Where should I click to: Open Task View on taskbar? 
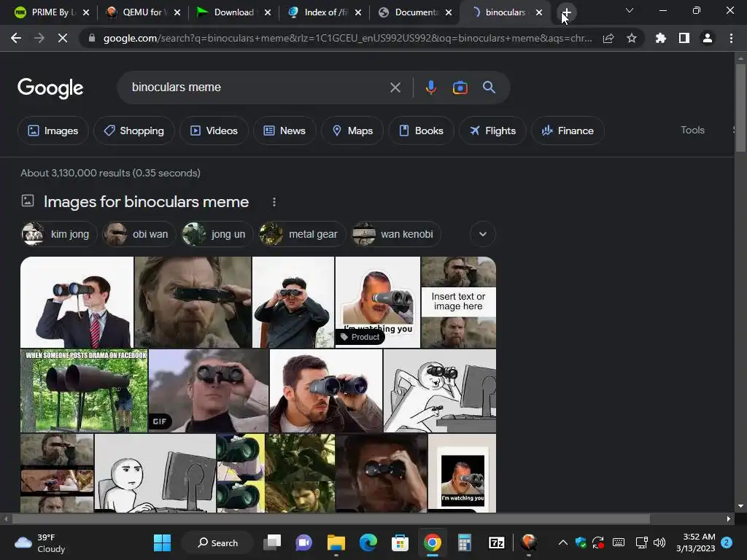tap(273, 542)
